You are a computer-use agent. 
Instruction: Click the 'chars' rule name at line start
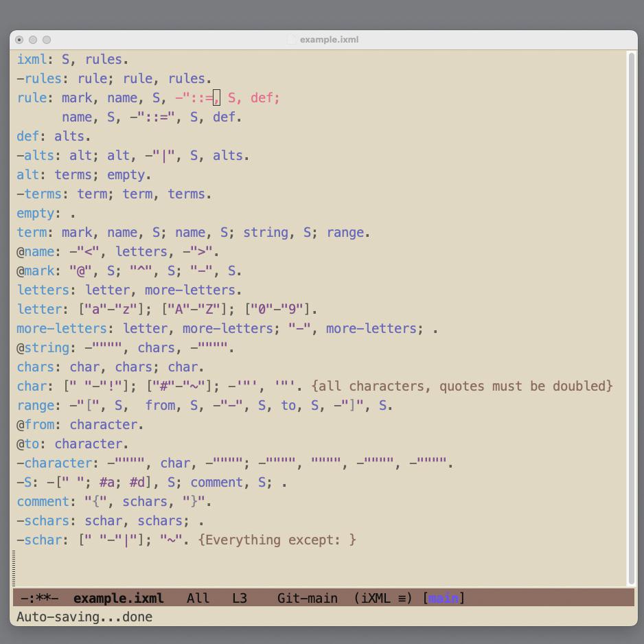pyautogui.click(x=35, y=367)
